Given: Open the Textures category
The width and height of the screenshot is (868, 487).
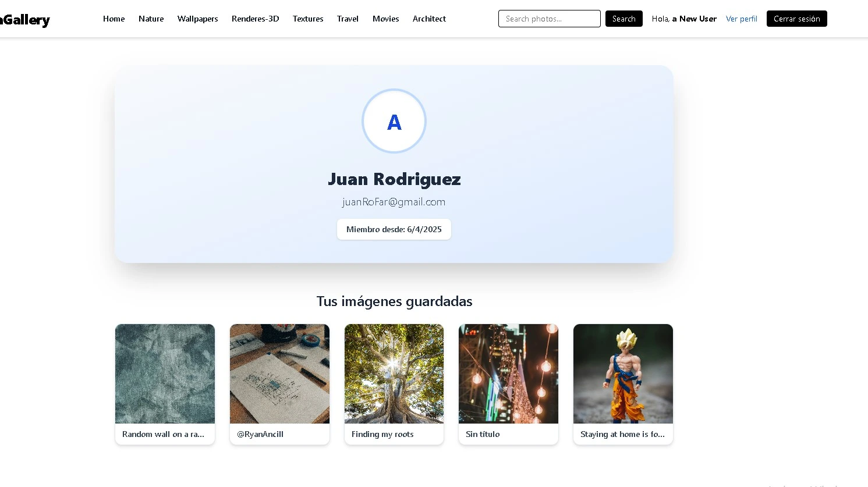Looking at the screenshot, I should point(308,19).
